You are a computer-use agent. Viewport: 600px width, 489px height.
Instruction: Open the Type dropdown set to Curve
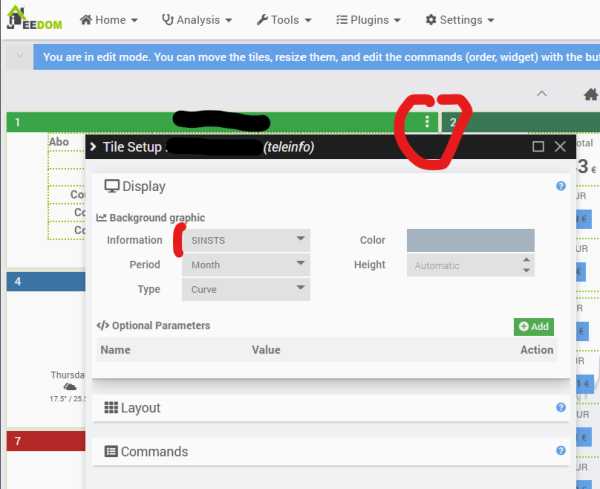(x=246, y=290)
